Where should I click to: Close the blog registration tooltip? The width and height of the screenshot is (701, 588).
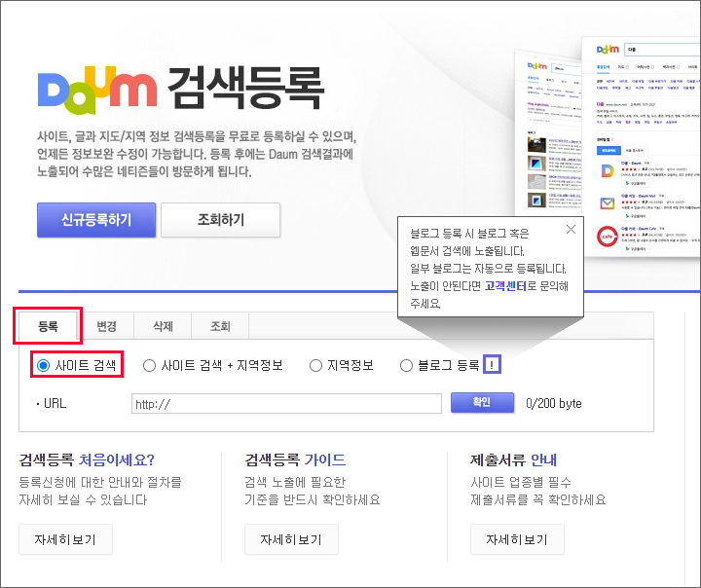point(571,230)
